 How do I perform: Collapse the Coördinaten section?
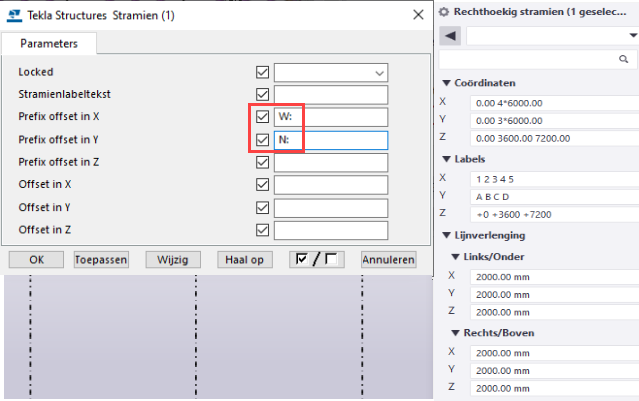click(x=447, y=83)
